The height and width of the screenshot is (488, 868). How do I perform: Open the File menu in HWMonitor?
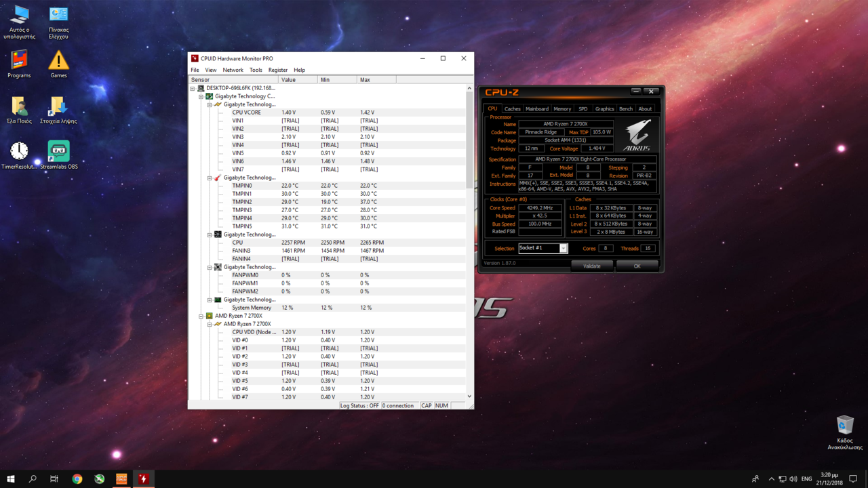click(195, 70)
